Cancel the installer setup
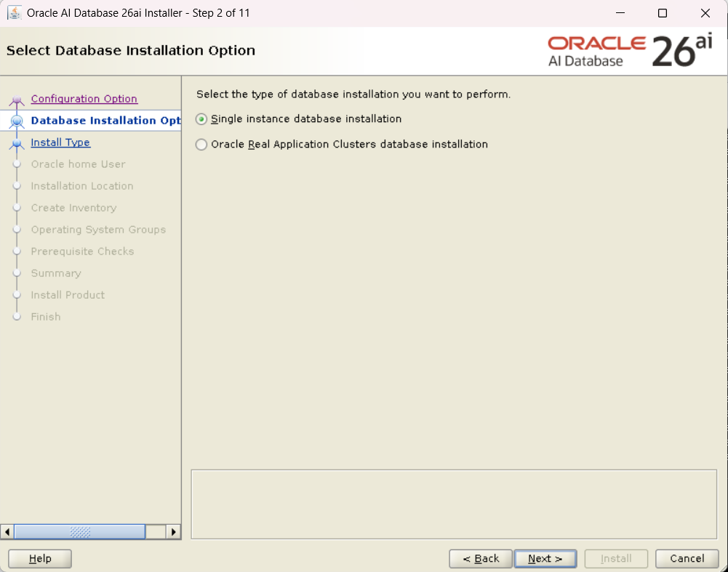Screen dimensions: 728x572 tap(687, 558)
